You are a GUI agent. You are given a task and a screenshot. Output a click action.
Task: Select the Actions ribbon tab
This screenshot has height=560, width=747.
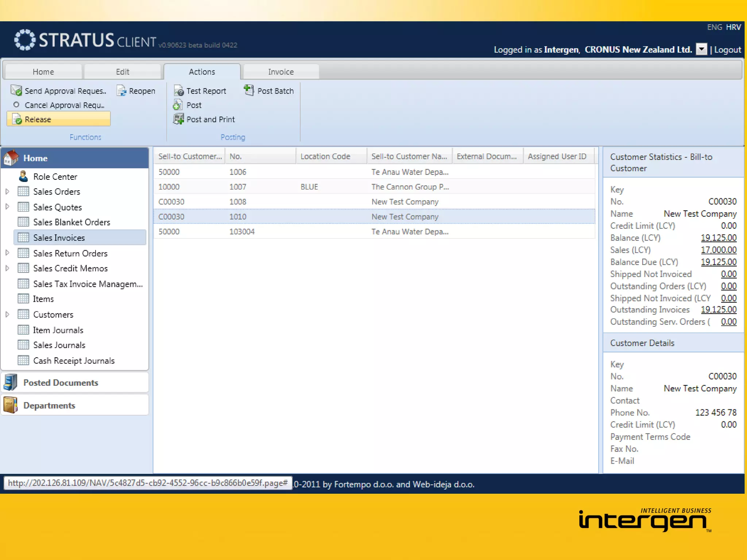[x=202, y=72]
